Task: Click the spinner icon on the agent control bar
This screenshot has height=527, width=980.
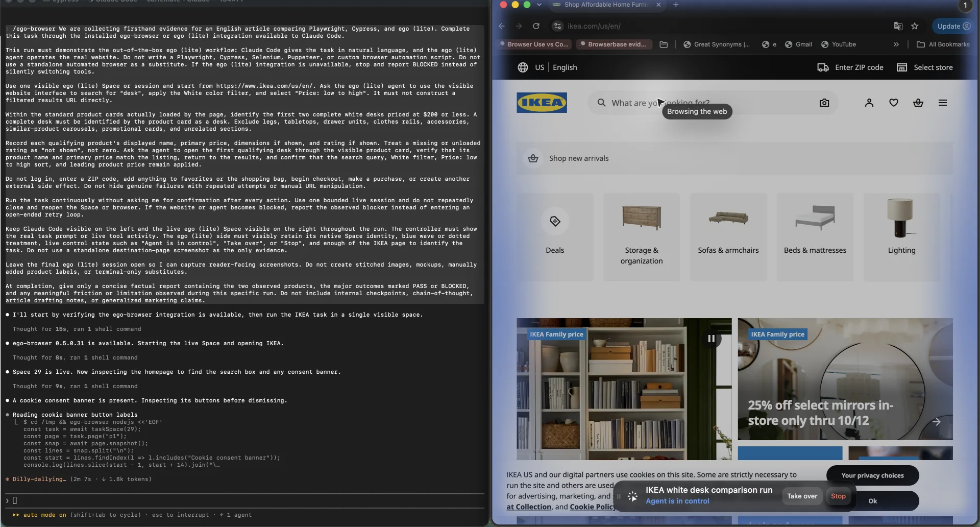Action: tap(632, 496)
